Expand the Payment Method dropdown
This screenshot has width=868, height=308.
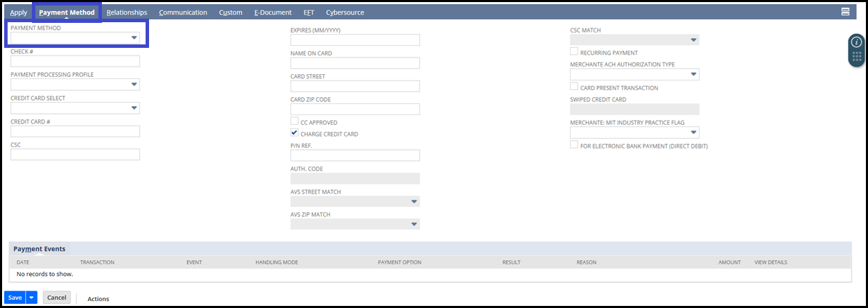75,38
